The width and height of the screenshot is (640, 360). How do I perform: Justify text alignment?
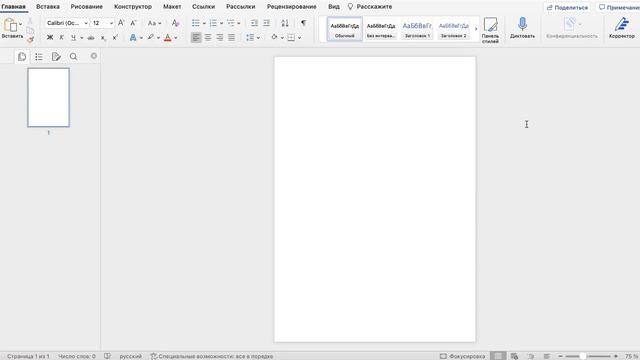click(231, 38)
